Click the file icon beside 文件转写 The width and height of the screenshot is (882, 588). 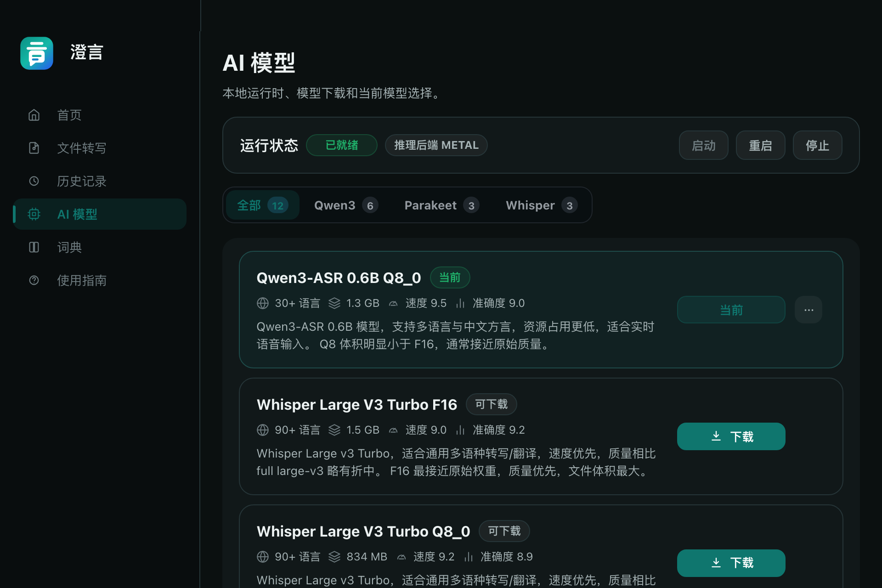(x=34, y=148)
